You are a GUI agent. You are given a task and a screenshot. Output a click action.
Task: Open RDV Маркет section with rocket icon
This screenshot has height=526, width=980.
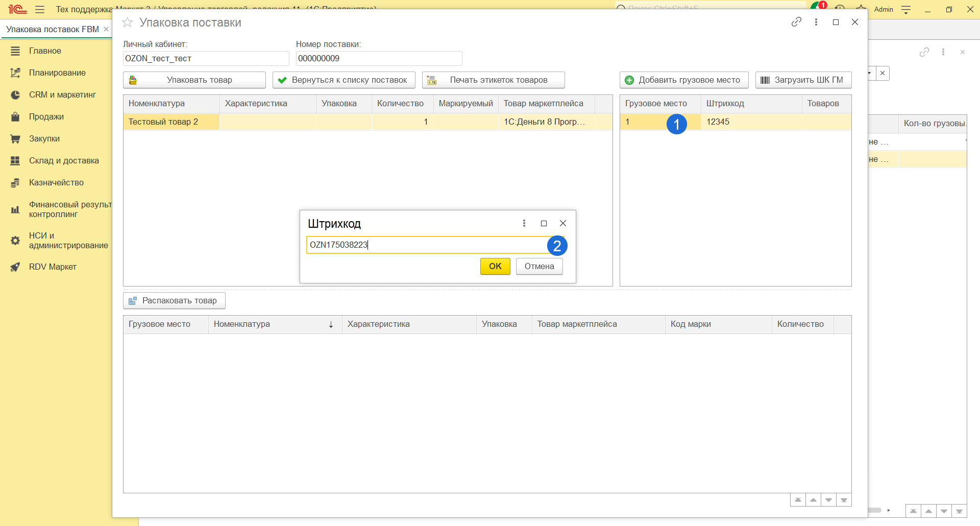pos(52,267)
